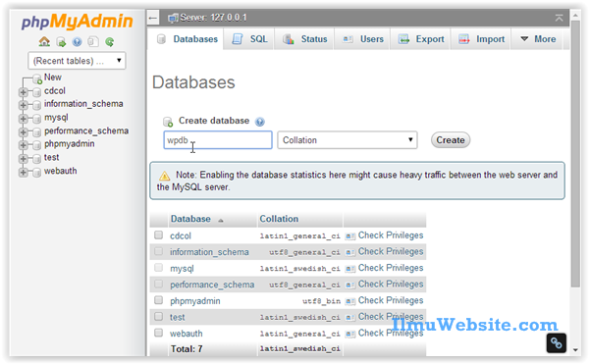Click Check Privileges for cdcol
This screenshot has width=589, height=364.
pyautogui.click(x=391, y=235)
